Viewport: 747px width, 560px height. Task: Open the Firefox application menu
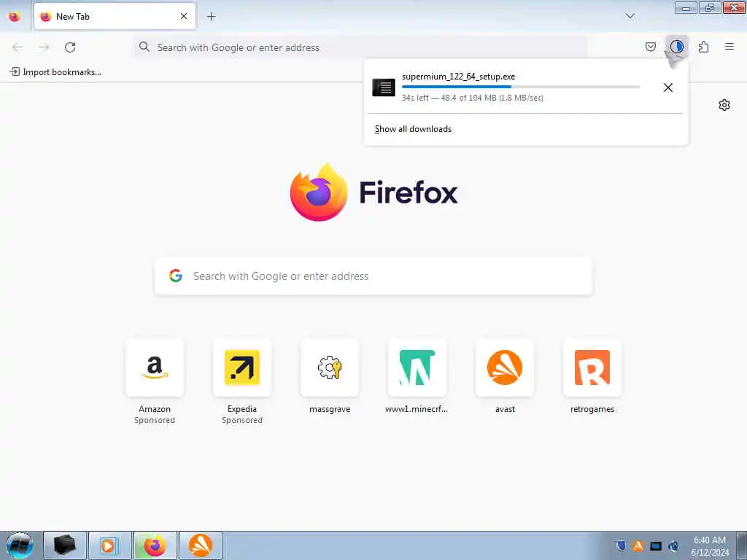tap(729, 47)
